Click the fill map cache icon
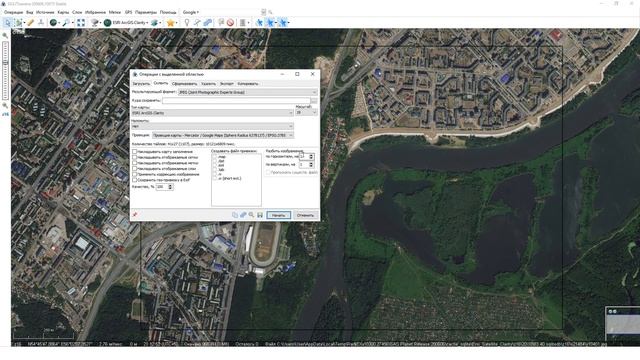 (94, 22)
